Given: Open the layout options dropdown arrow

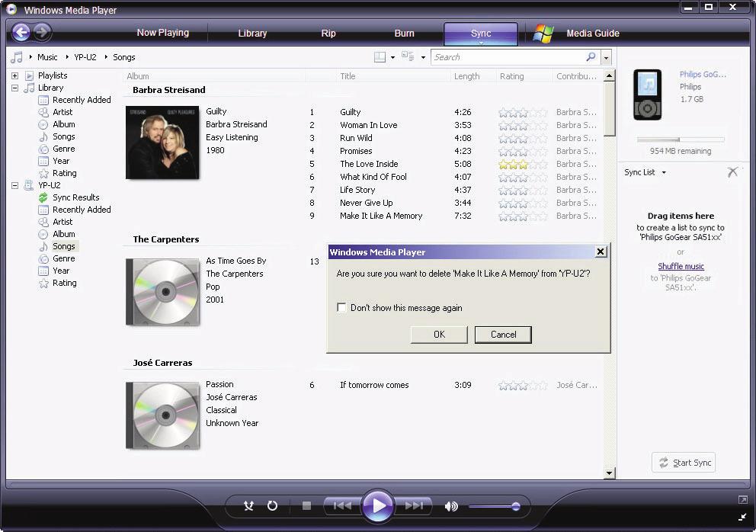Looking at the screenshot, I should click(x=392, y=57).
